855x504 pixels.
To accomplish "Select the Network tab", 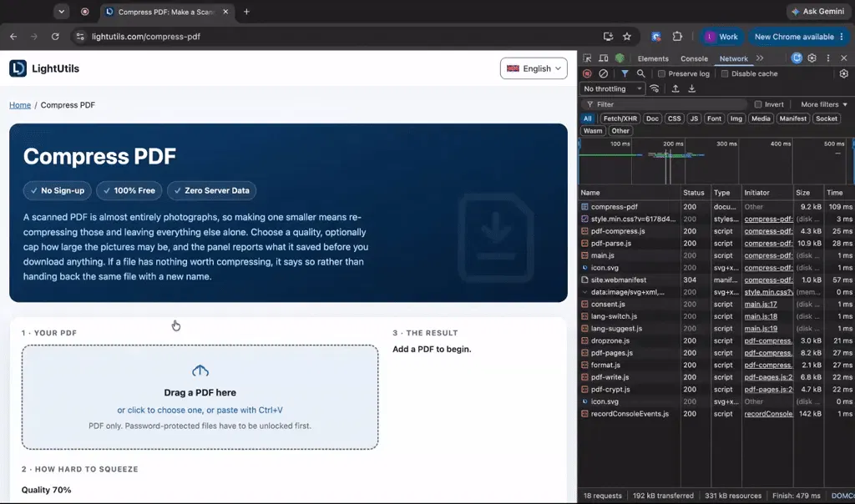I will coord(733,58).
